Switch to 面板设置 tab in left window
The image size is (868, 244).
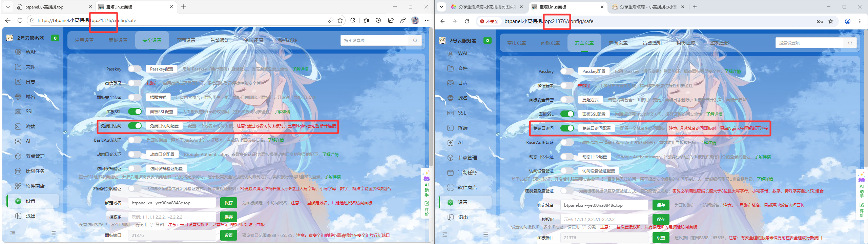(118, 40)
